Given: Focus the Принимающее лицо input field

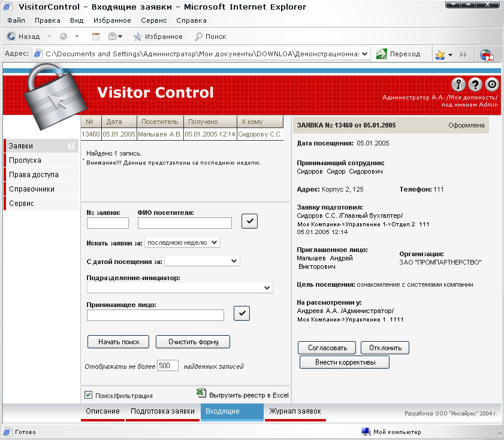Looking at the screenshot, I should 155,315.
